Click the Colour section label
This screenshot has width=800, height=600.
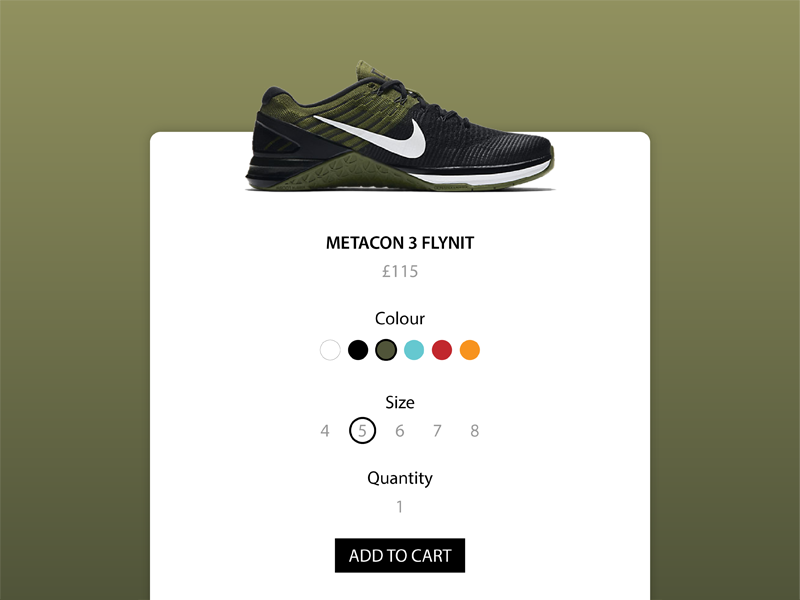[400, 318]
